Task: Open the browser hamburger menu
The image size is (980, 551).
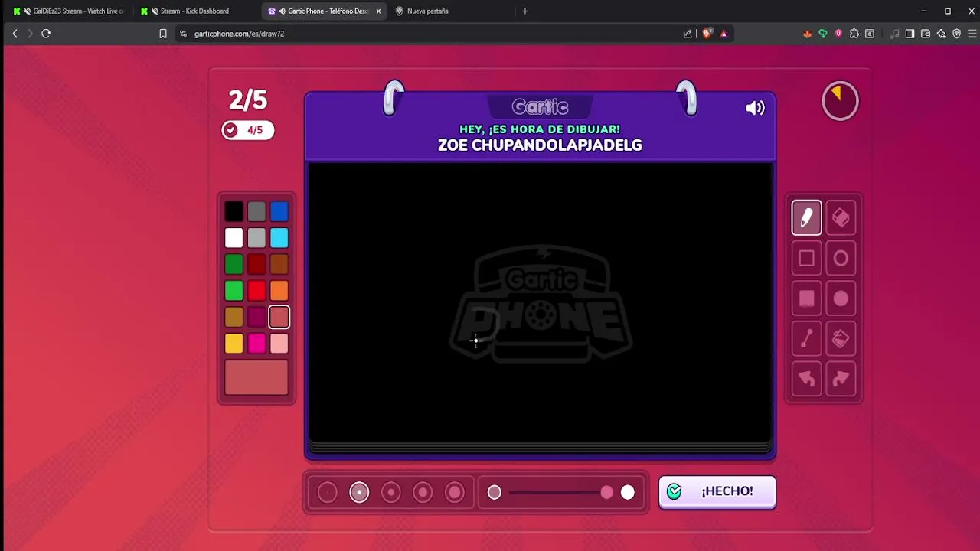Action: pos(972,34)
